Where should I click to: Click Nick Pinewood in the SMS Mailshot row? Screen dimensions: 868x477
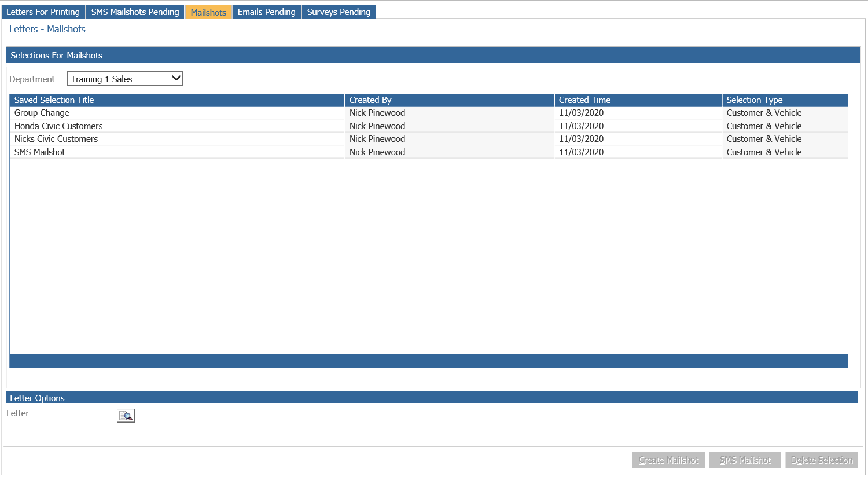(x=377, y=152)
